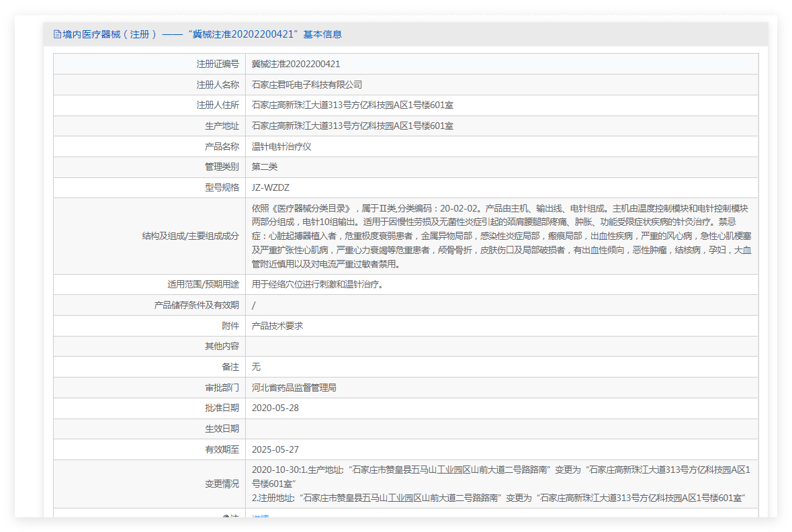The width and height of the screenshot is (792, 532).
Task: Click the 注册人名称 label cell
Action: click(150, 85)
